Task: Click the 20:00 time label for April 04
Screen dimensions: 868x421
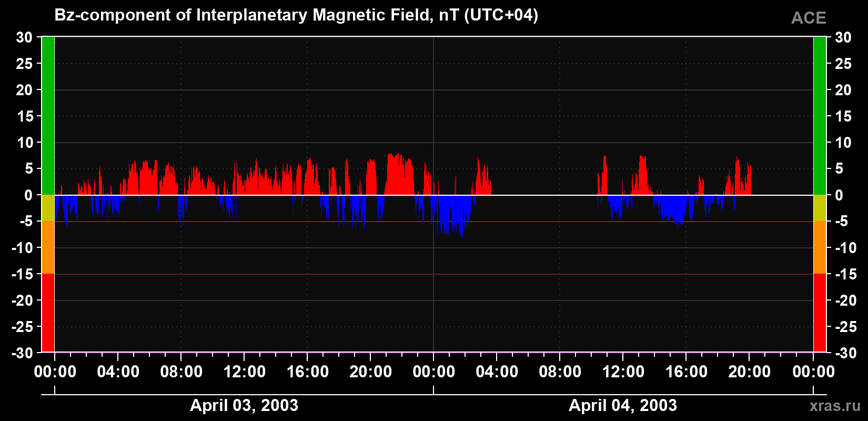Action: coord(749,372)
